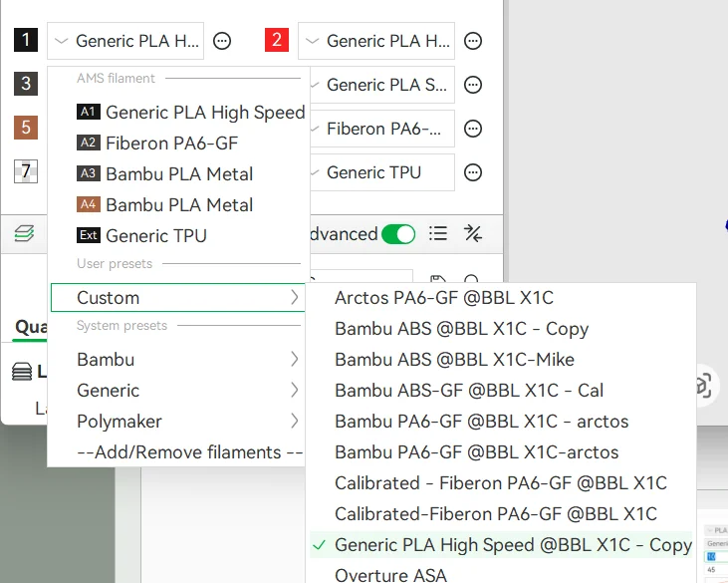Click filament 3 dark gray swatch
The image size is (728, 583).
(x=26, y=84)
